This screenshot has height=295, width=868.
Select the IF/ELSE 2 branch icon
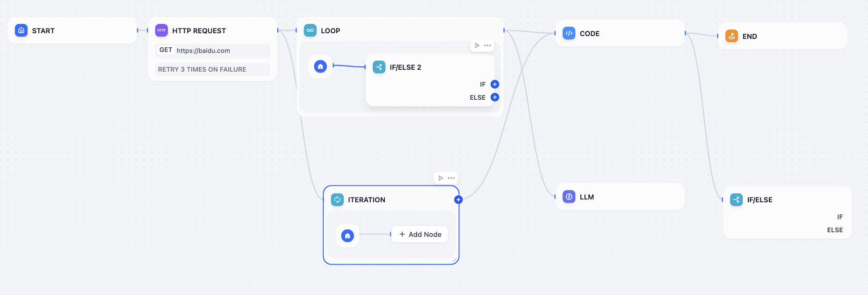tap(379, 67)
